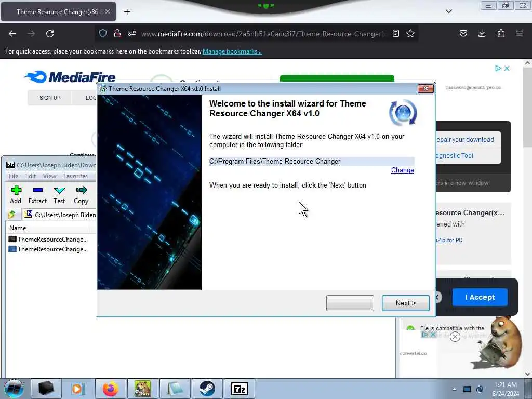Click the Next button in the installer
Image resolution: width=532 pixels, height=399 pixels.
click(405, 303)
